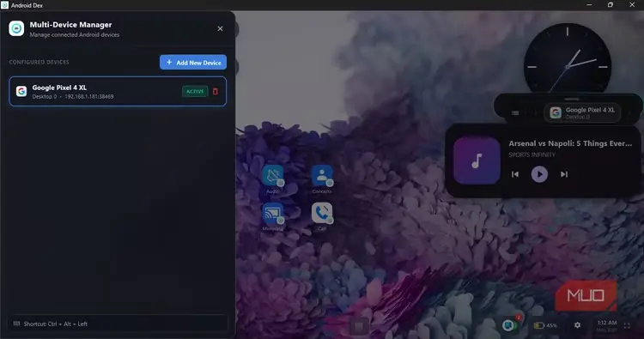Open the app drawer icon in taskbar
Viewport: 644px width, 339px height.
click(x=359, y=326)
